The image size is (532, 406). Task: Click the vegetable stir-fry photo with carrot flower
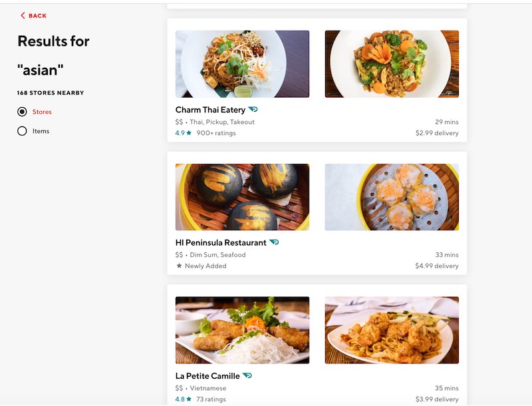(392, 64)
